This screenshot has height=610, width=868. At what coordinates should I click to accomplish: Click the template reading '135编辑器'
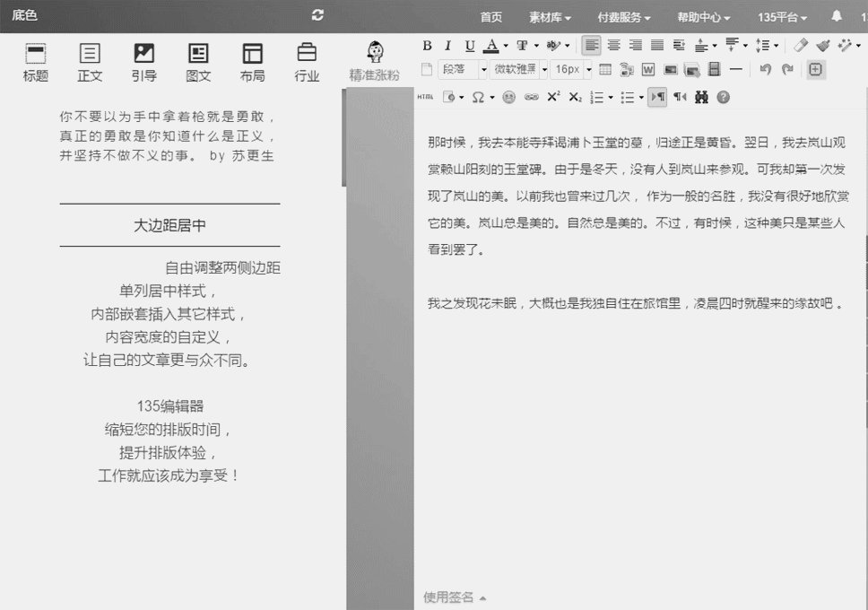(170, 406)
